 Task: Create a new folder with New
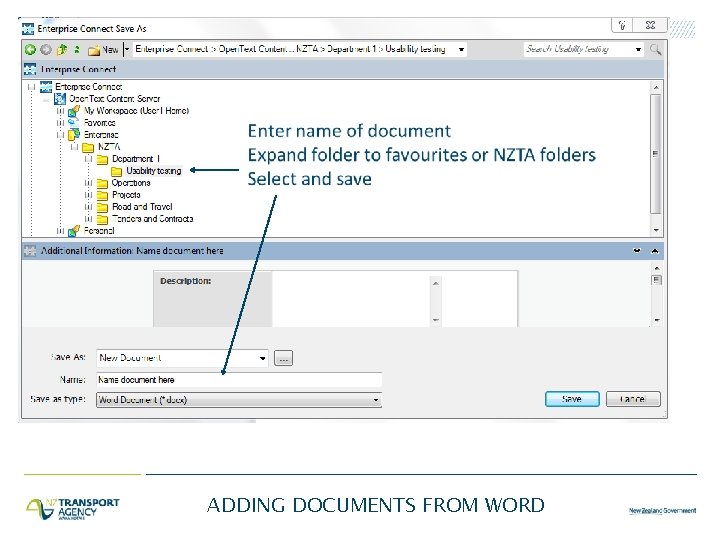pos(103,50)
